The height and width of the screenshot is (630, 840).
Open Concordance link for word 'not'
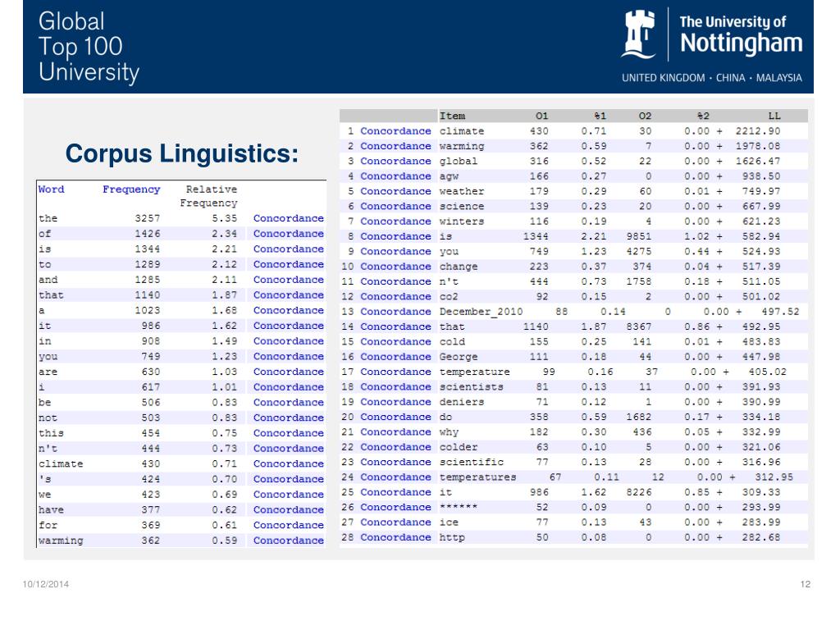pyautogui.click(x=288, y=418)
